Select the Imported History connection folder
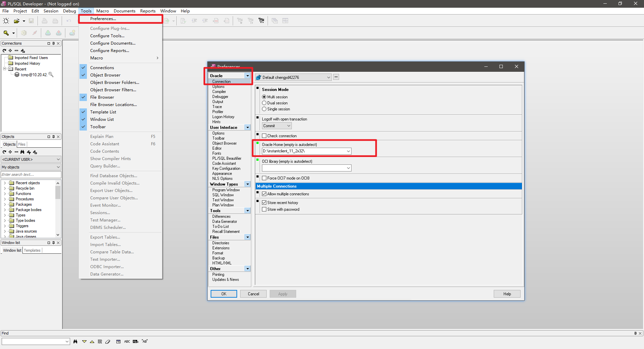644x349 pixels. pos(27,63)
